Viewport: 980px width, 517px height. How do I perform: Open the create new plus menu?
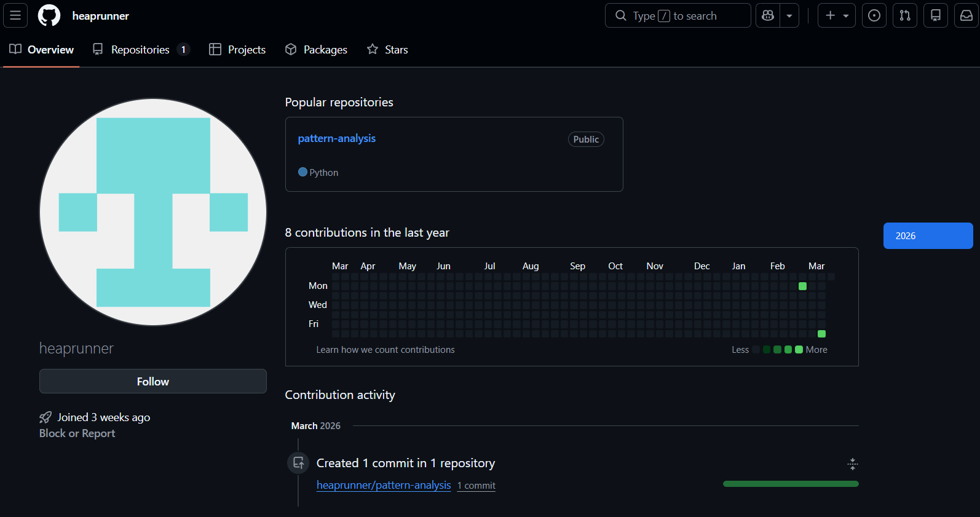[837, 15]
